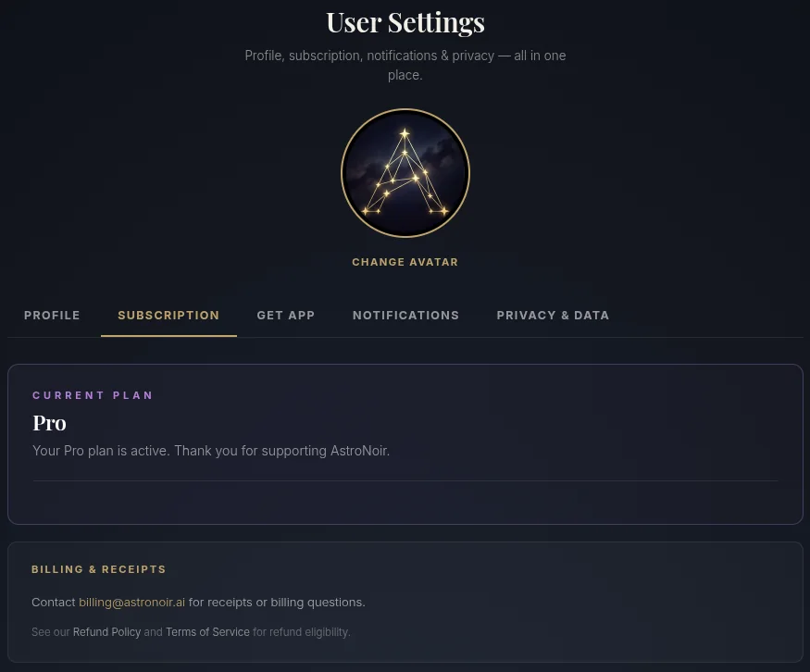Image resolution: width=810 pixels, height=672 pixels.
Task: Go to the Notifications tab
Action: tap(405, 315)
